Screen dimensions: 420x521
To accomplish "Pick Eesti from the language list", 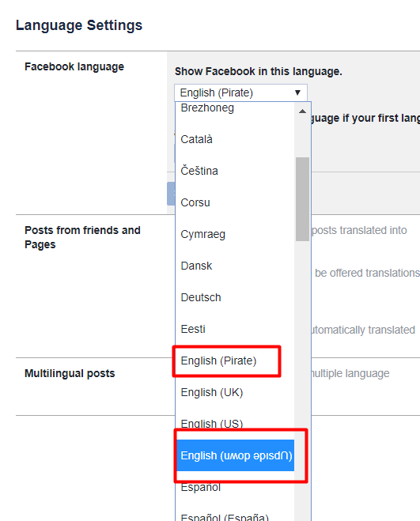I will pos(235,329).
